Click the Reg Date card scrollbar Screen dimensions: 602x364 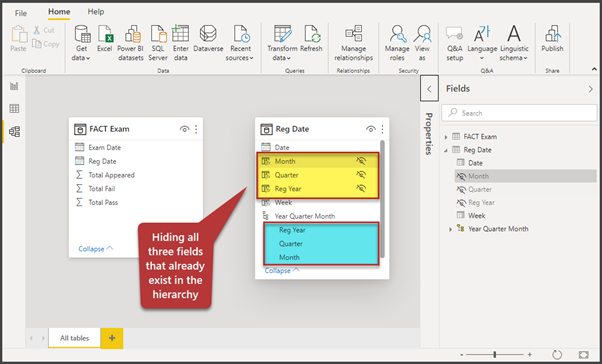[x=382, y=200]
